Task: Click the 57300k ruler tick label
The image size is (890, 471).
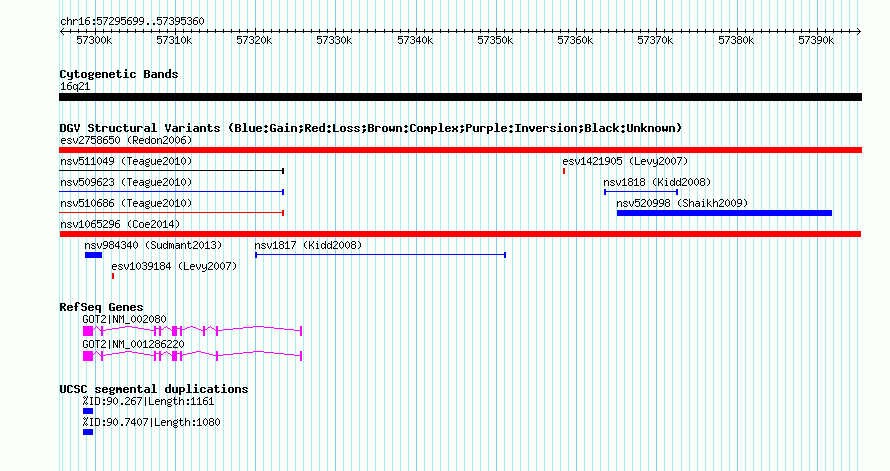Action: (x=94, y=40)
